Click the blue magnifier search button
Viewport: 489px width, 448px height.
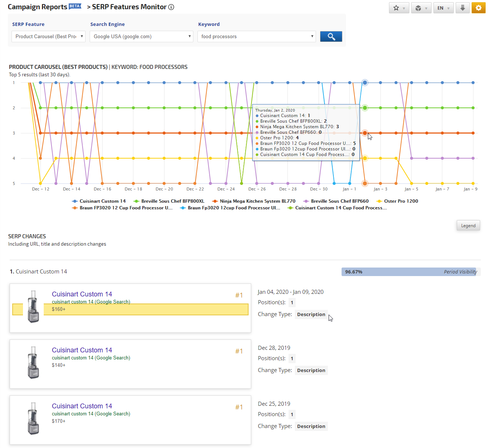(x=331, y=36)
